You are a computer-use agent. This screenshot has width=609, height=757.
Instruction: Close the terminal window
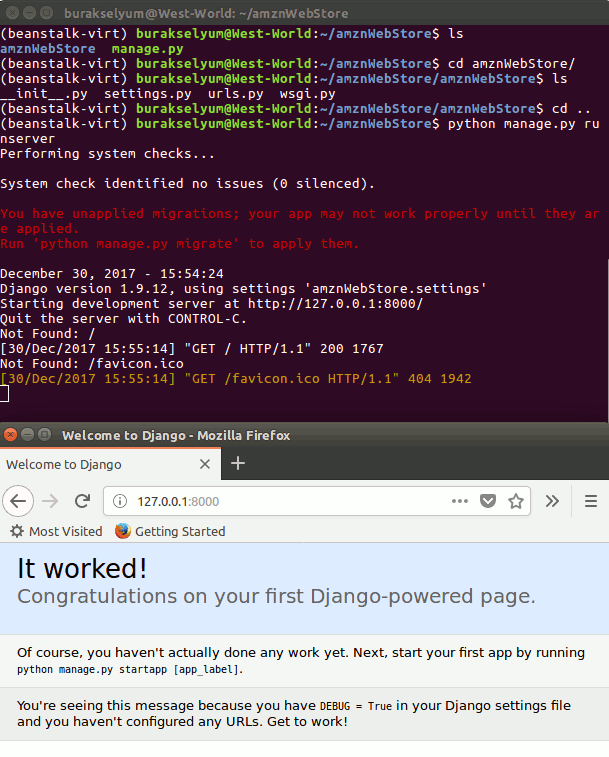click(13, 13)
